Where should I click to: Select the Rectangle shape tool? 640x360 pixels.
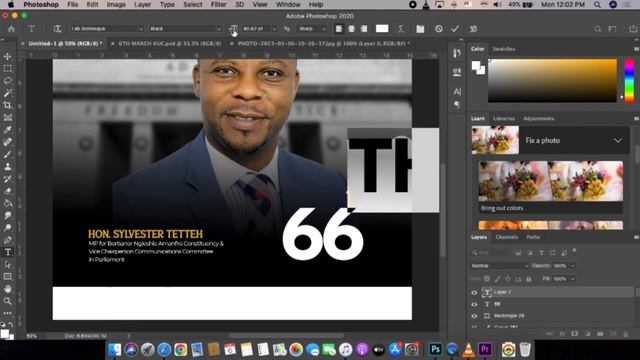click(x=7, y=277)
